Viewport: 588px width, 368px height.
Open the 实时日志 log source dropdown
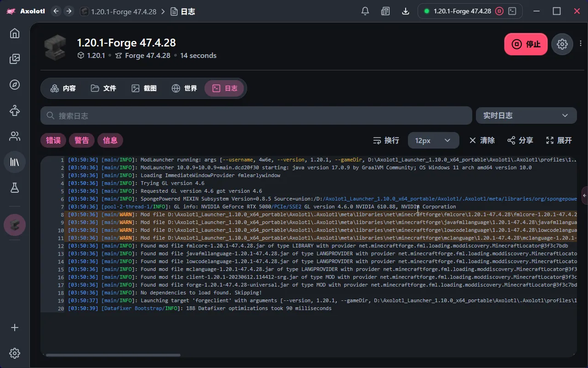tap(526, 115)
